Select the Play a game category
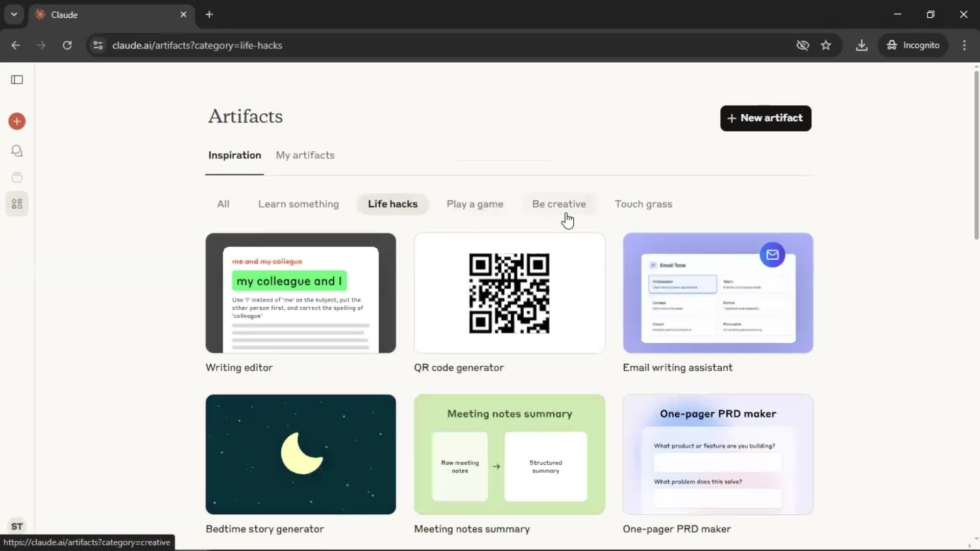This screenshot has width=980, height=551. click(x=475, y=204)
